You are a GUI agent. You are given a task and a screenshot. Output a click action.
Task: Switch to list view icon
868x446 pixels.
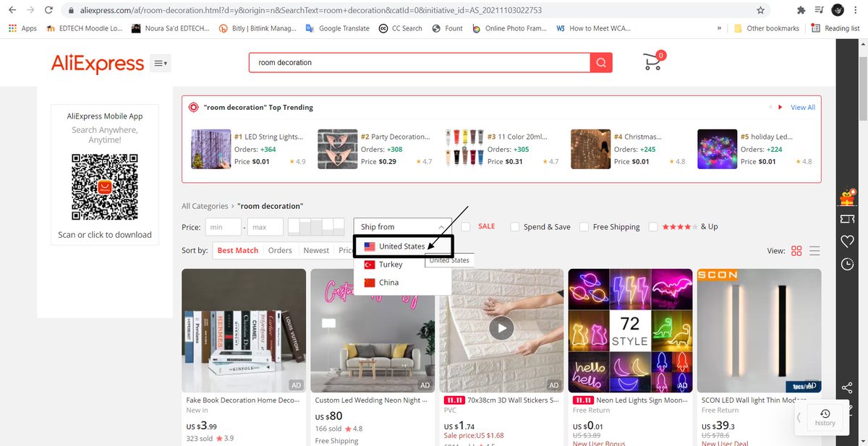[814, 251]
